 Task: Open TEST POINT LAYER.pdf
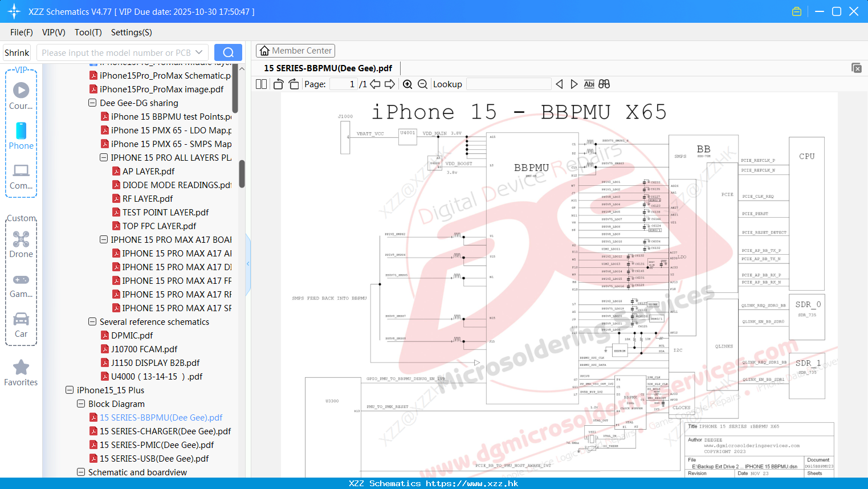coord(161,213)
